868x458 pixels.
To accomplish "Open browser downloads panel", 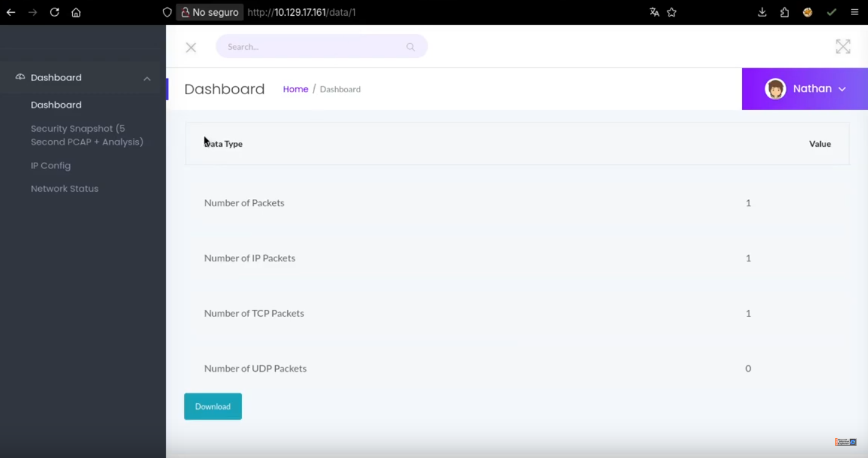I will pyautogui.click(x=762, y=12).
